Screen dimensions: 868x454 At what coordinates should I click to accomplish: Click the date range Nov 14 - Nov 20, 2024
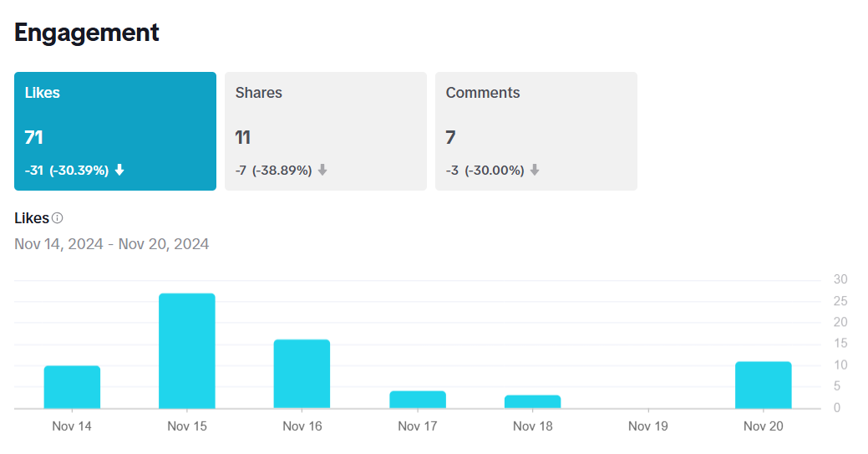pos(112,244)
